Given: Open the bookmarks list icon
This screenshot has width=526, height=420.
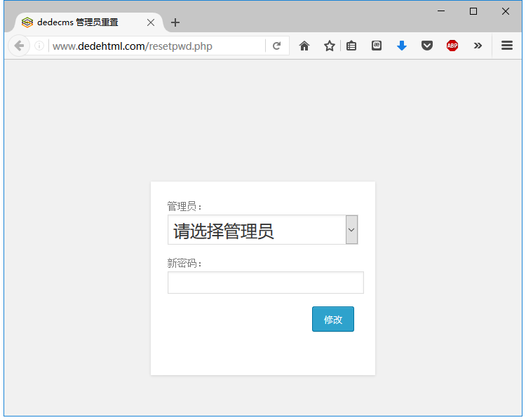Looking at the screenshot, I should pos(351,46).
